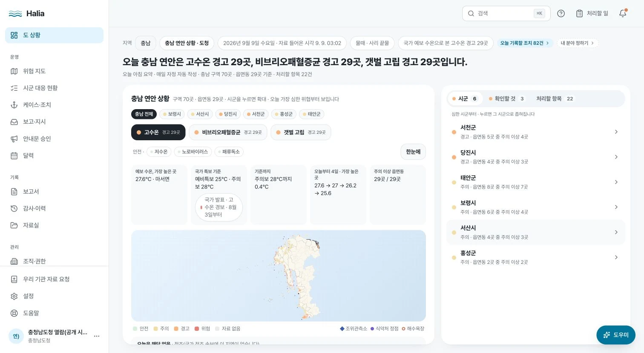Open the notifications bell
Image resolution: width=644 pixels, height=353 pixels.
(623, 13)
